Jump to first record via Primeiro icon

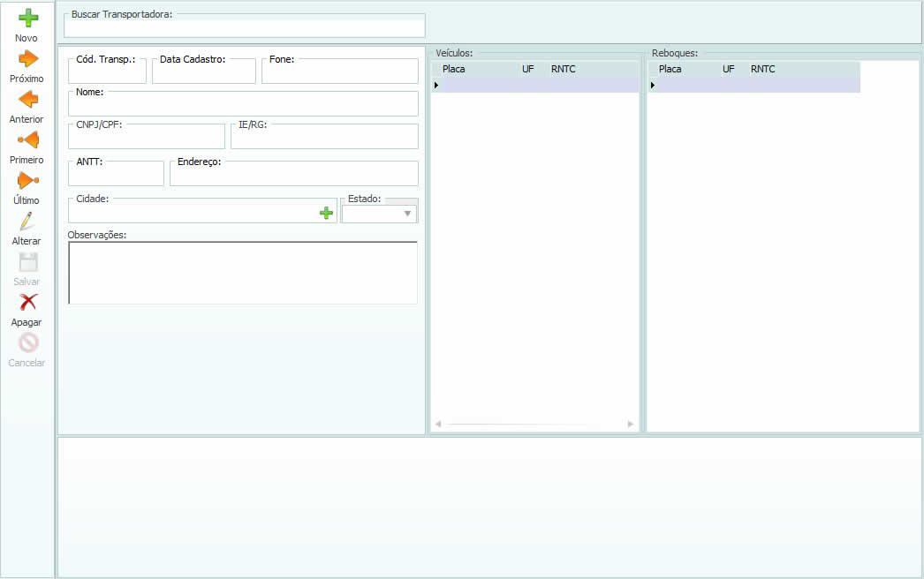point(27,139)
